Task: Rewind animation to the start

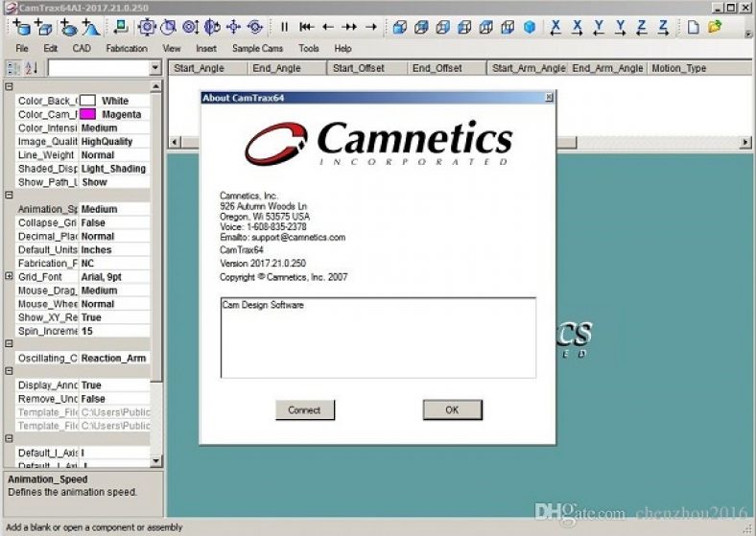Action: [306, 27]
